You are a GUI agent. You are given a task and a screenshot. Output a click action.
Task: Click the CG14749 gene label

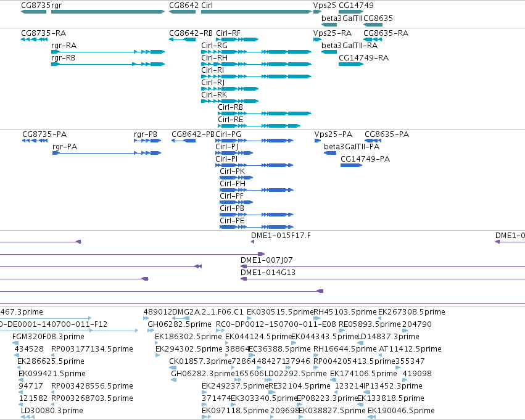click(356, 6)
